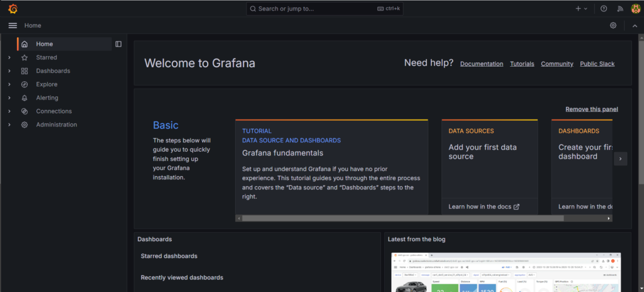Screen dimensions: 644x292
Task: Click the Dashboards grid icon
Action: click(25, 70)
